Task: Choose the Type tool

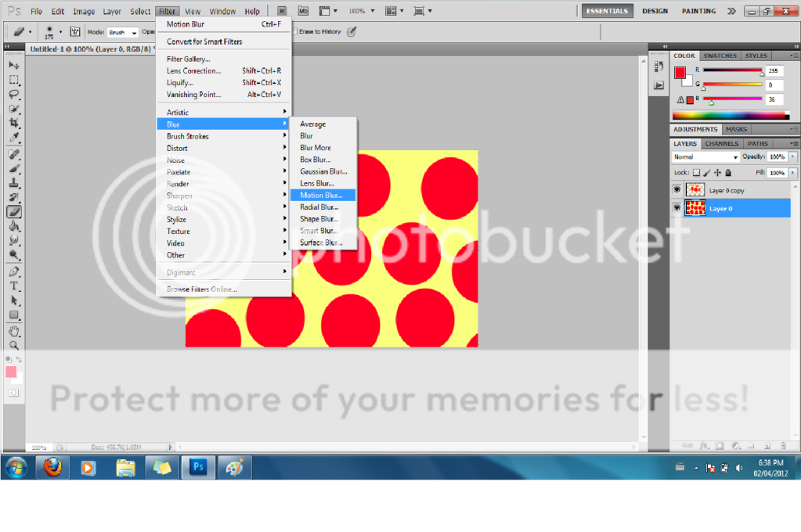Action: click(14, 286)
